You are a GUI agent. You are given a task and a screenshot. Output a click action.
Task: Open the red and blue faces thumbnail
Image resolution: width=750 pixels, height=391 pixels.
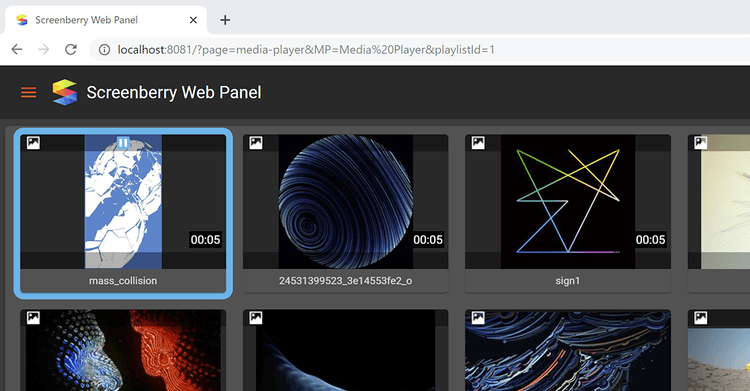pyautogui.click(x=123, y=350)
